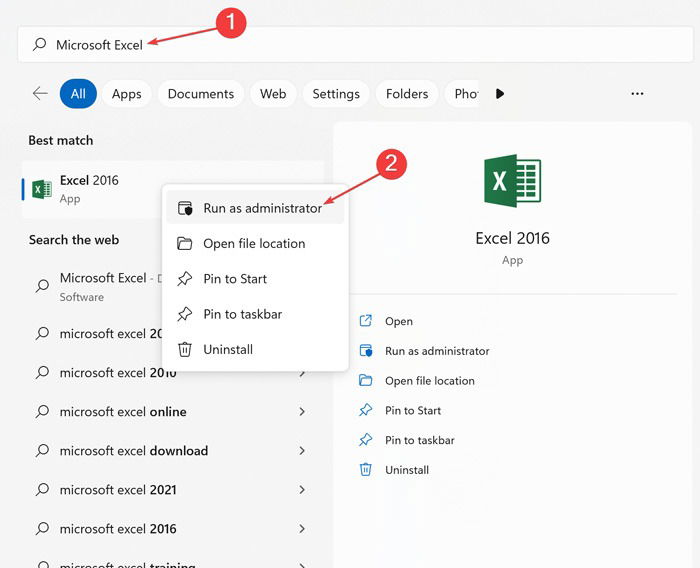This screenshot has width=700, height=568.
Task: Show more filters with the play arrow
Action: (x=500, y=94)
